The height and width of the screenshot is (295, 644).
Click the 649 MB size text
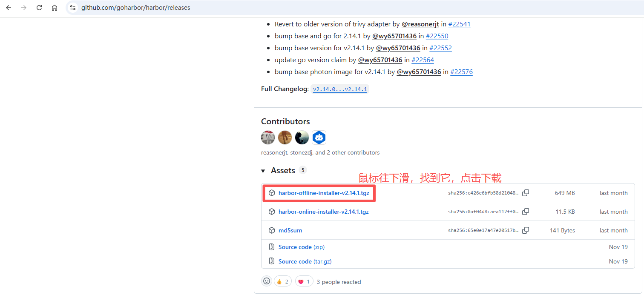pyautogui.click(x=565, y=193)
